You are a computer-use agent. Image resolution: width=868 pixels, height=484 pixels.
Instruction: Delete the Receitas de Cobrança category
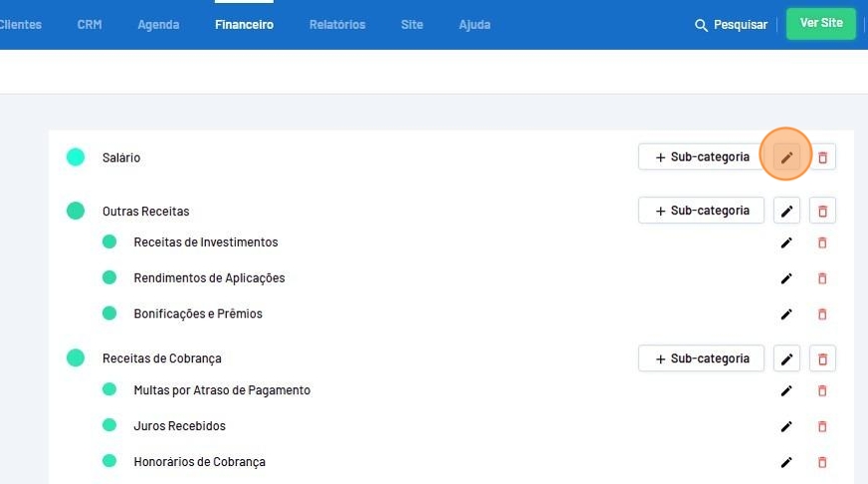(822, 359)
